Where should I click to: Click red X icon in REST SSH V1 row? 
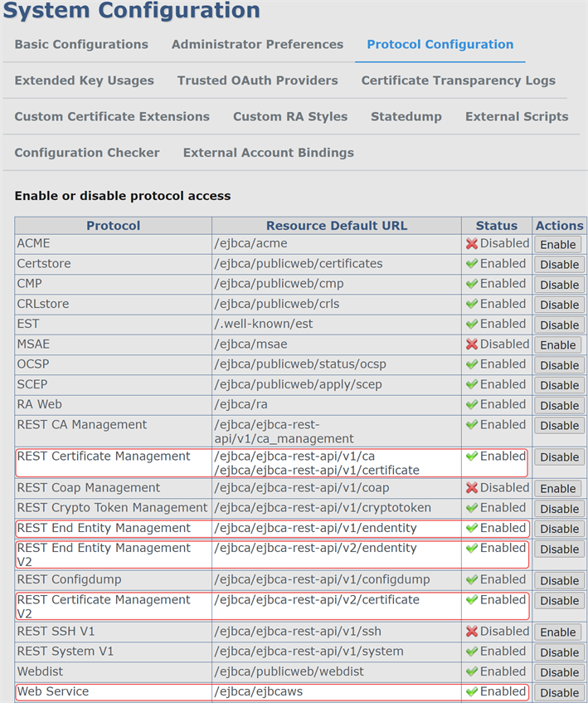pyautogui.click(x=472, y=632)
